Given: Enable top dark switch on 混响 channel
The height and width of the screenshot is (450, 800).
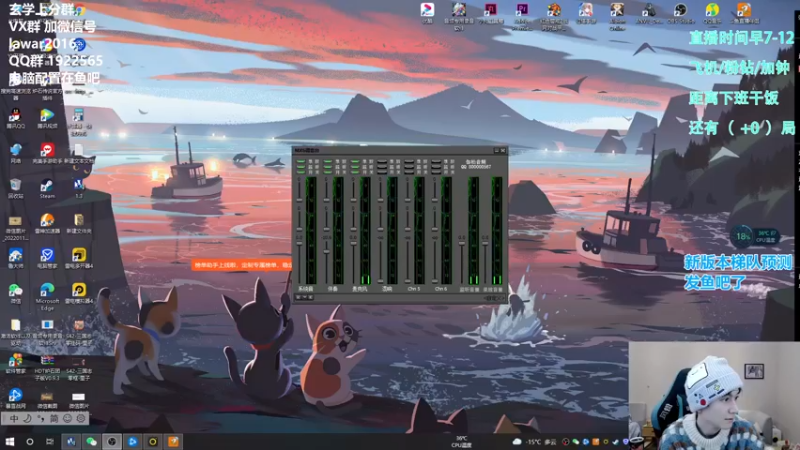Looking at the screenshot, I should coord(382,162).
